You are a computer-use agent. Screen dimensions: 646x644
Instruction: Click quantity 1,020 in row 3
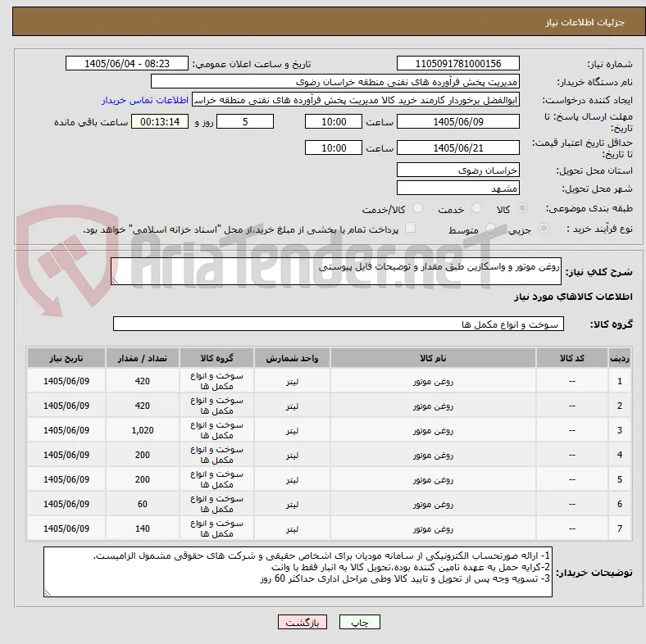coord(142,430)
